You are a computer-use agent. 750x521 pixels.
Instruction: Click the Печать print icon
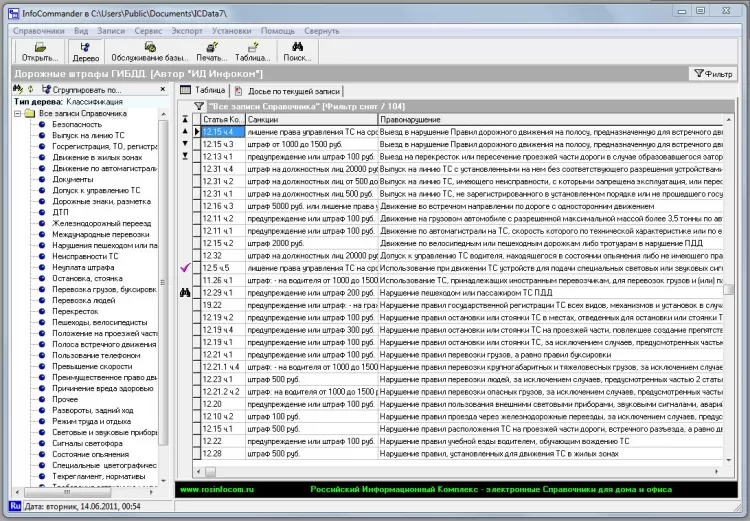[211, 51]
